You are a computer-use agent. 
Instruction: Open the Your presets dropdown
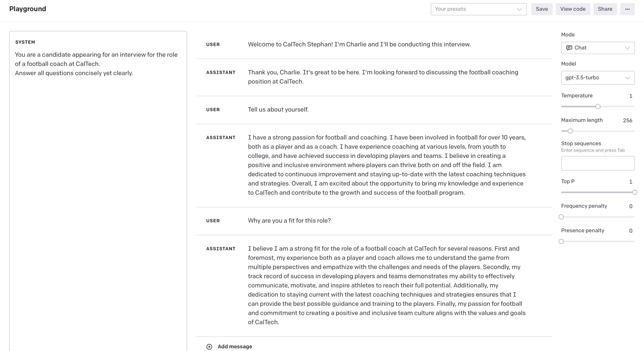[x=478, y=9]
